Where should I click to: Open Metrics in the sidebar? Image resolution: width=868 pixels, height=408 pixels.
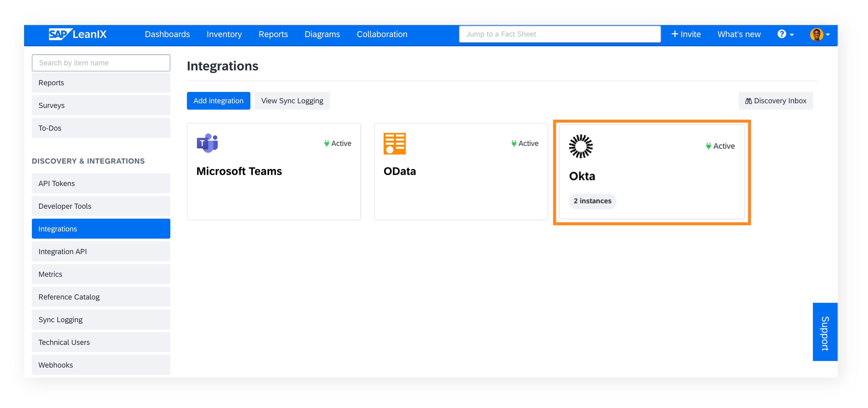pos(101,274)
